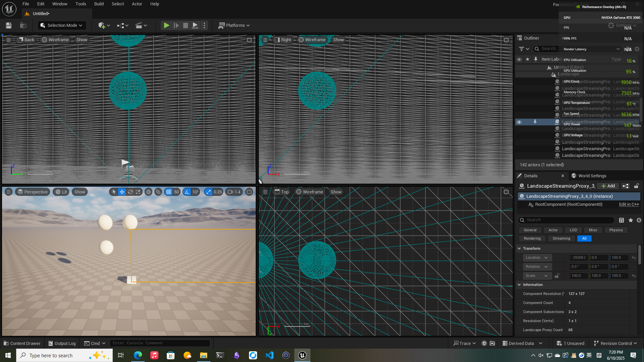Open the Edit menu
Viewport: 644px width, 362px height.
click(41, 4)
